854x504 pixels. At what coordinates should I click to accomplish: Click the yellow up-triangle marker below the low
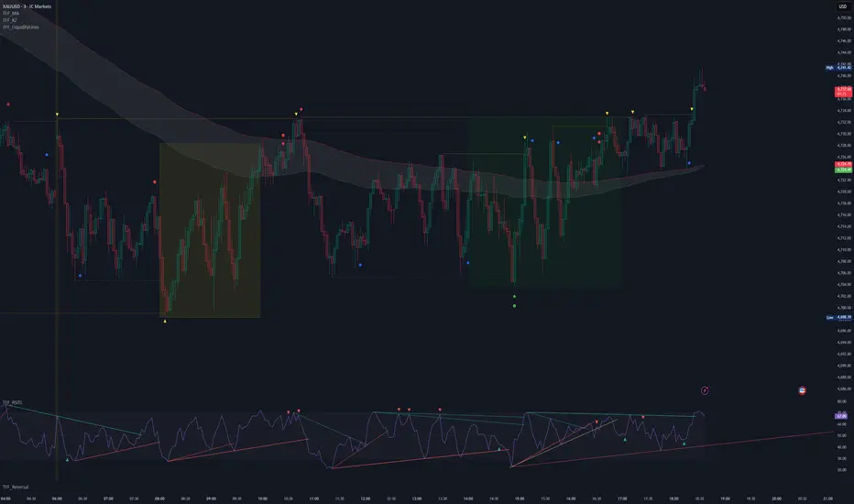(x=165, y=321)
